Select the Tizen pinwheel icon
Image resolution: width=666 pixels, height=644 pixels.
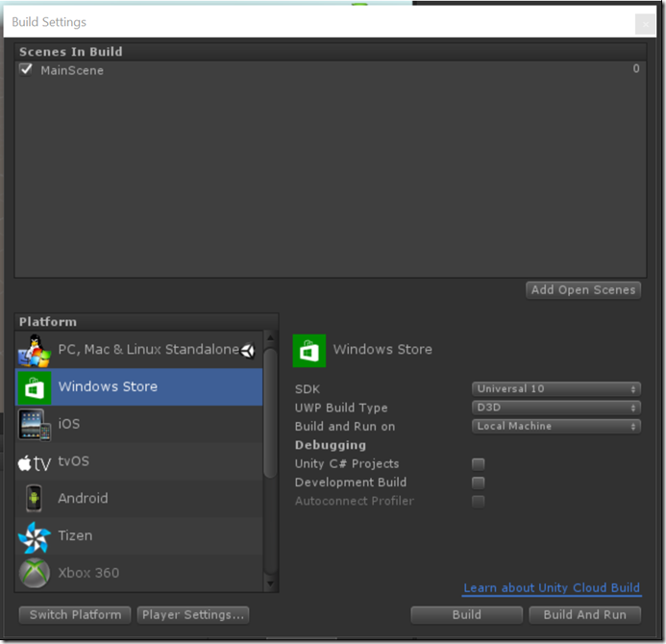(x=35, y=536)
